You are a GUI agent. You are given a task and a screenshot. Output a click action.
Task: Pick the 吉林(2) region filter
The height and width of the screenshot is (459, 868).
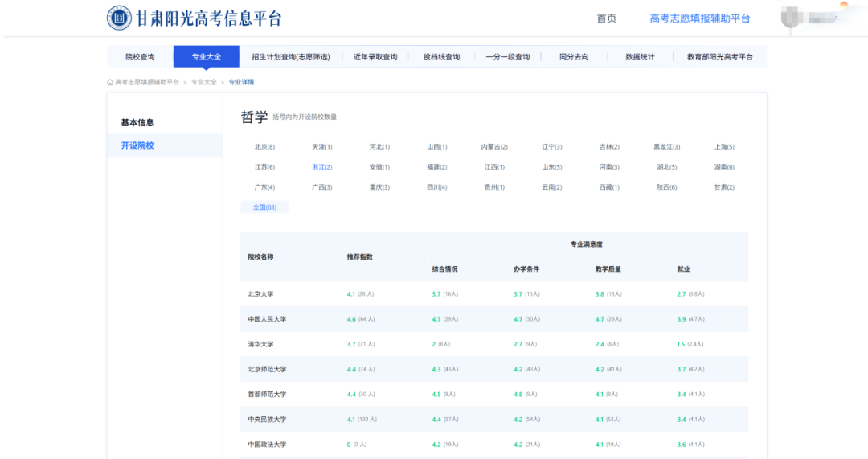609,147
